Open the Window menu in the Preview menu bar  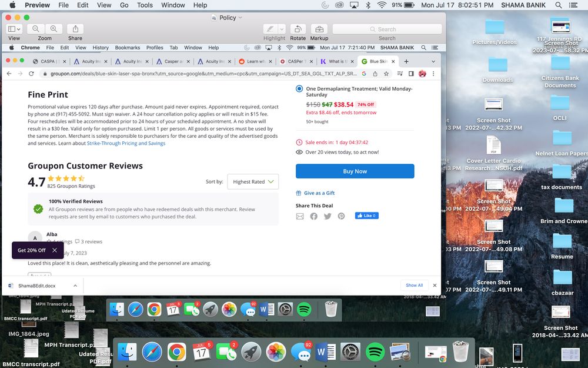pyautogui.click(x=173, y=5)
